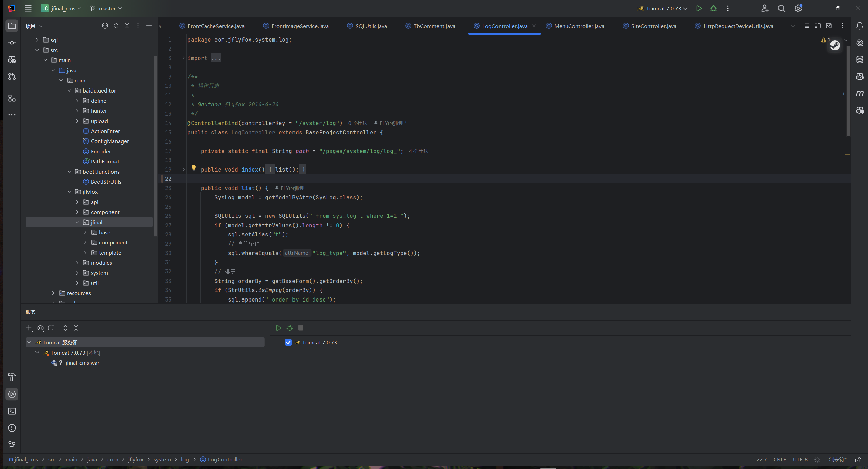868x469 pixels.
Task: Open the Structure tool window
Action: 12,98
